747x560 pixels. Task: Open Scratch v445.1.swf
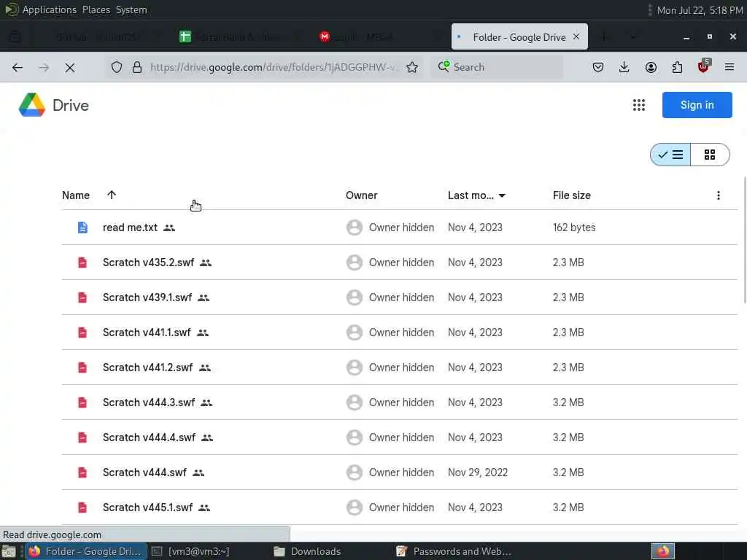147,507
